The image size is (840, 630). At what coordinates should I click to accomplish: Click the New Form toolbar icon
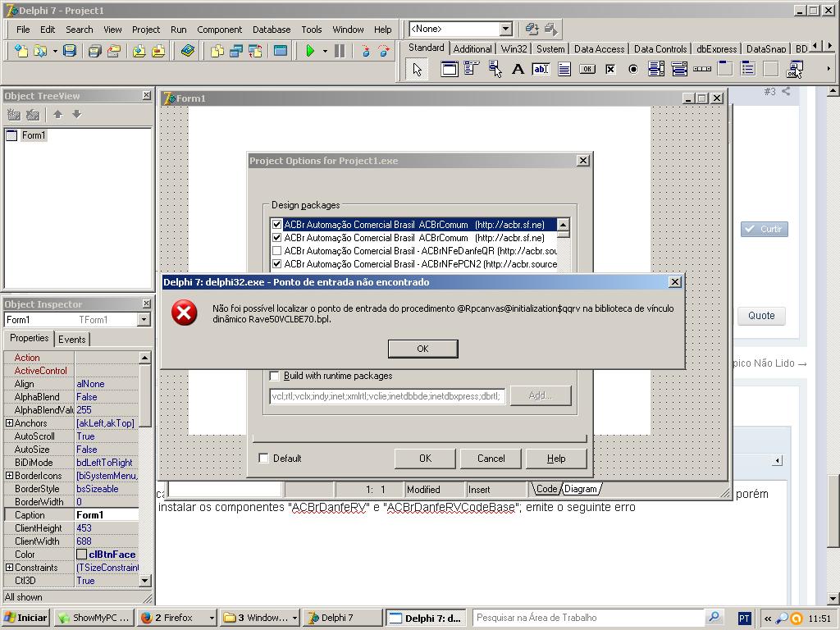click(x=281, y=51)
